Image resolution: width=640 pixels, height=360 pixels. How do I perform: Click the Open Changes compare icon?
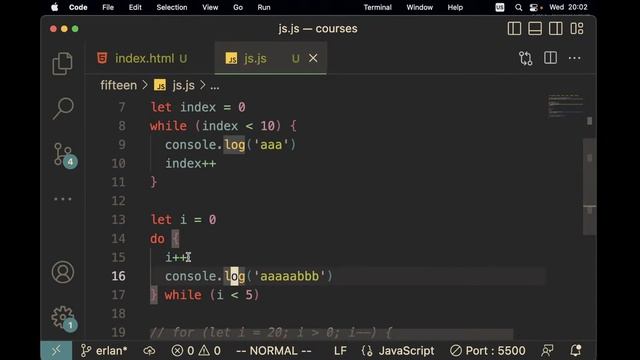[526, 58]
